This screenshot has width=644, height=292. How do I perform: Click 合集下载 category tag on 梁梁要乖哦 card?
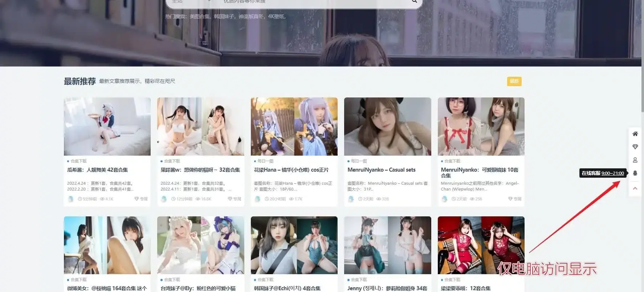[x=452, y=280]
